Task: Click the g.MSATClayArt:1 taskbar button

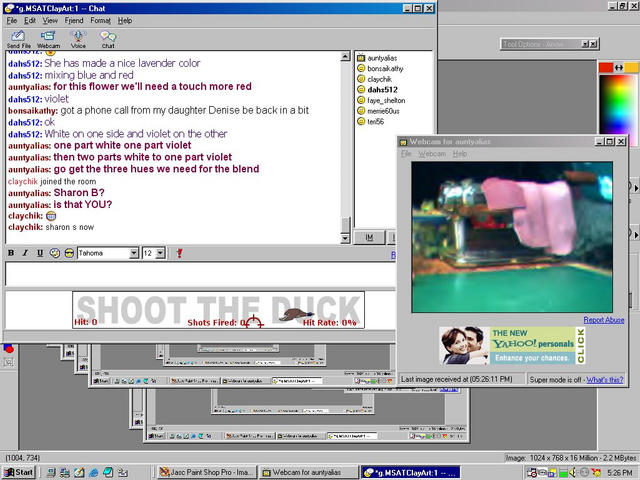Action: click(x=411, y=472)
